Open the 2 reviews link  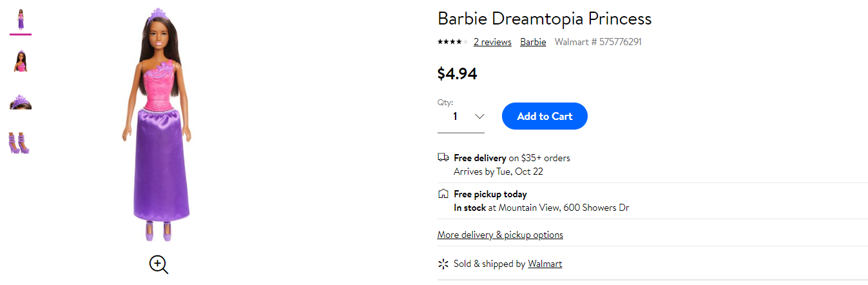[492, 42]
